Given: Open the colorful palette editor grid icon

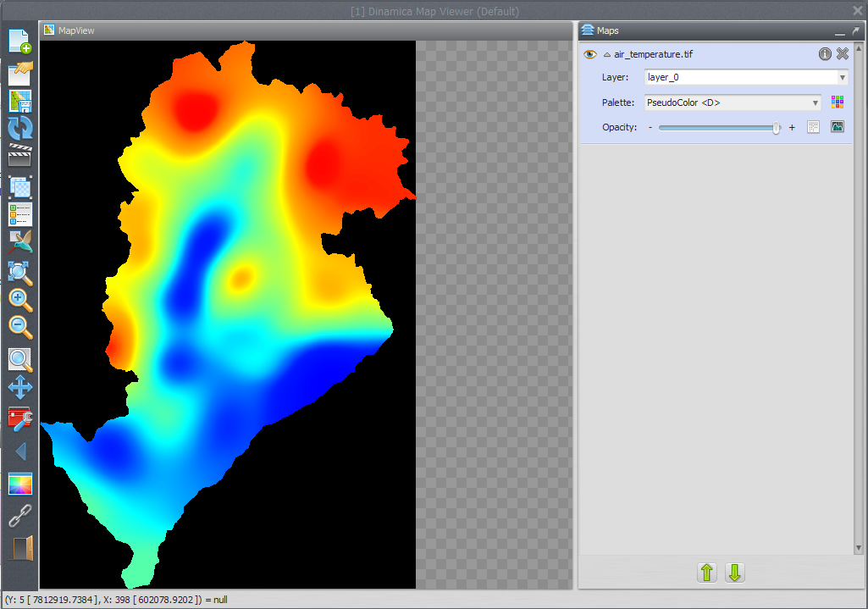Looking at the screenshot, I should click(x=838, y=102).
